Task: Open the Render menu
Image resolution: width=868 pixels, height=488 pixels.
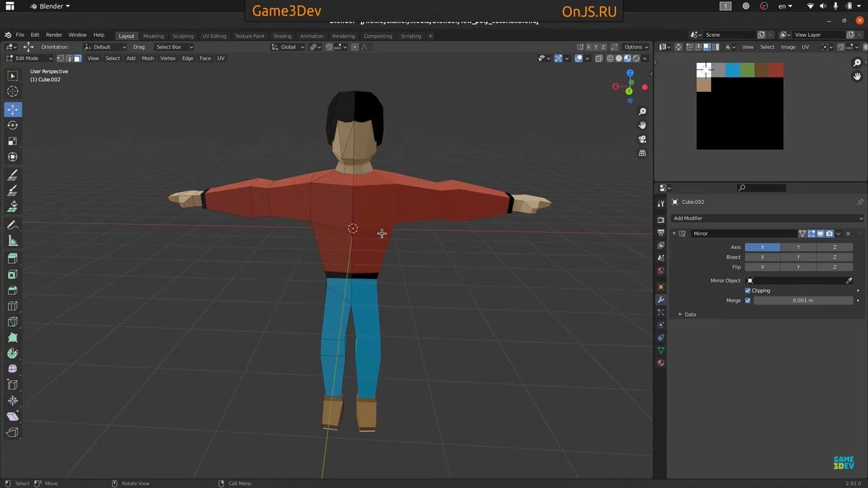Action: click(x=54, y=35)
